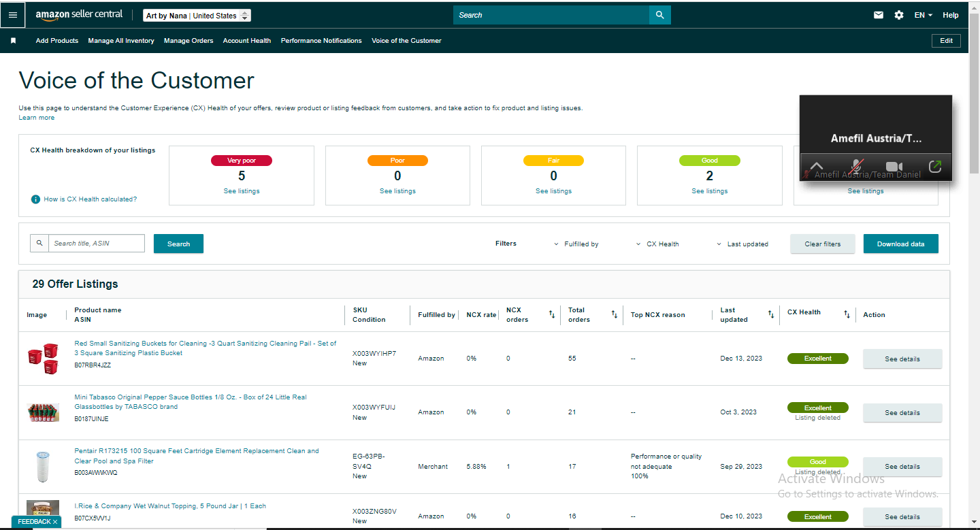The image size is (980, 530).
Task: See listings under the Fair category
Action: 553,191
